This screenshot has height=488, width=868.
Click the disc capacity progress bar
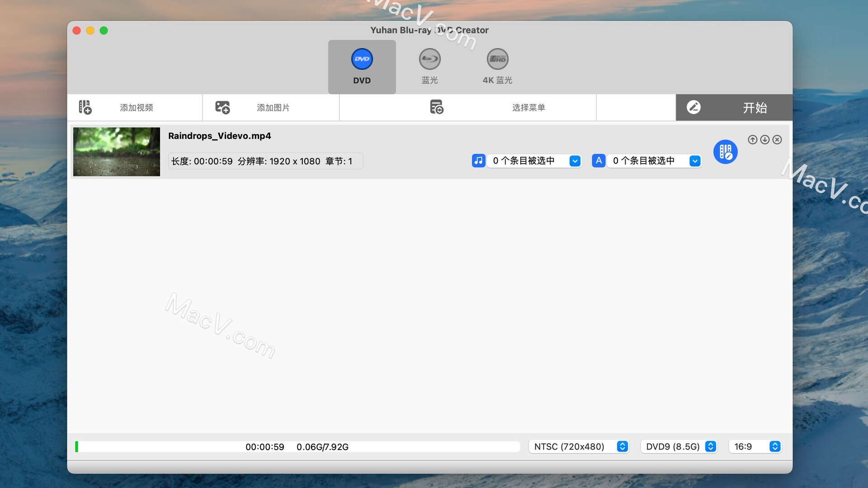[x=297, y=446]
